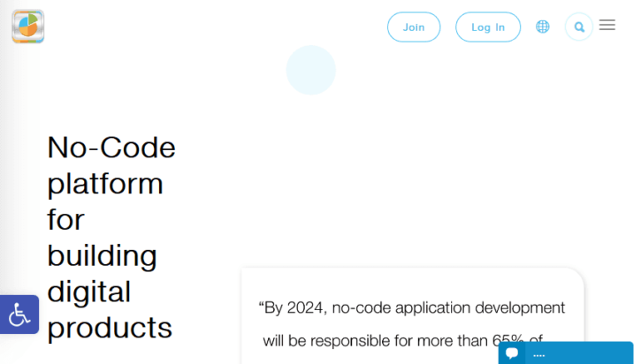Expand the blue chat widget bar
Screen dimensions: 641x364
[584, 353]
